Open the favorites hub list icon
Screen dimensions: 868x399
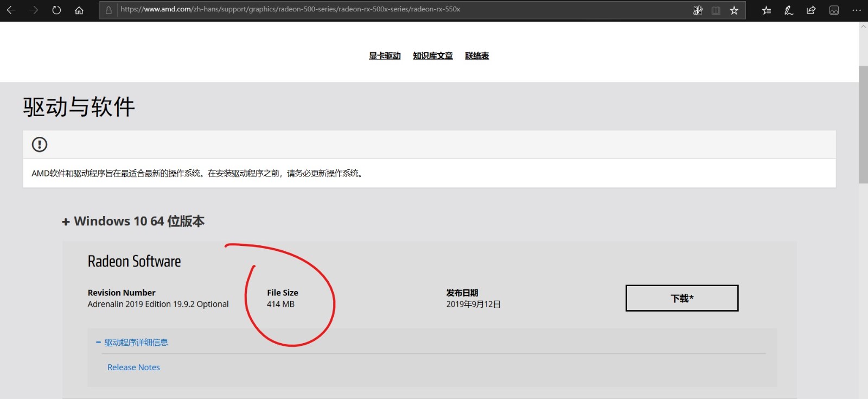click(x=767, y=10)
